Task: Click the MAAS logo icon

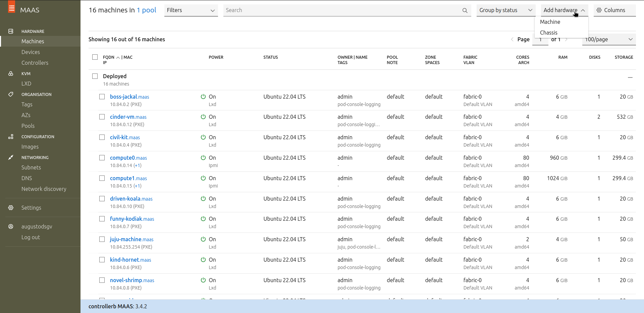Action: (x=12, y=7)
